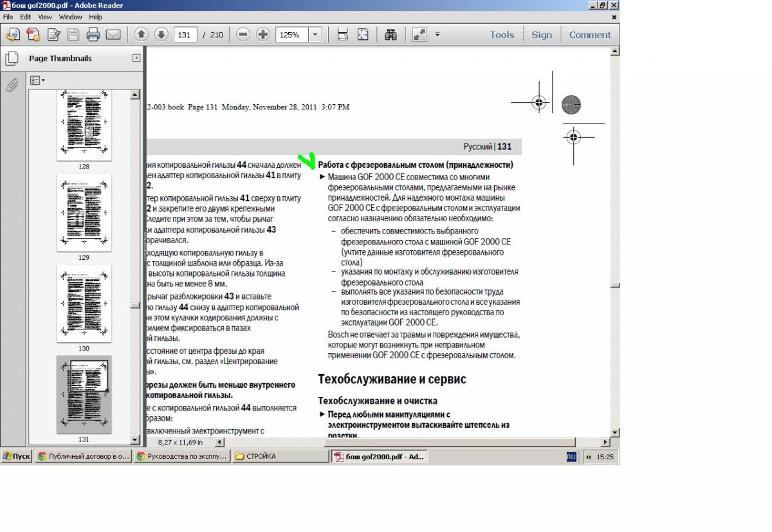This screenshot has width=772, height=532.
Task: Open the Find binoculars tool
Action: (391, 35)
